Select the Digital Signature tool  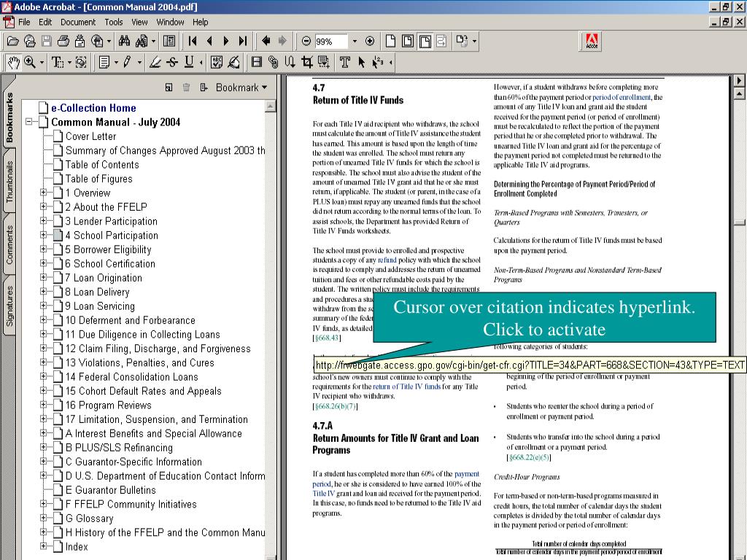click(233, 63)
